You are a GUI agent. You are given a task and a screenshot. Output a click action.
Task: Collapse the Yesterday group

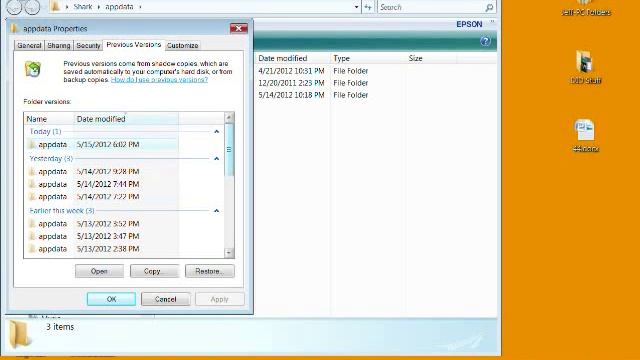tap(217, 158)
